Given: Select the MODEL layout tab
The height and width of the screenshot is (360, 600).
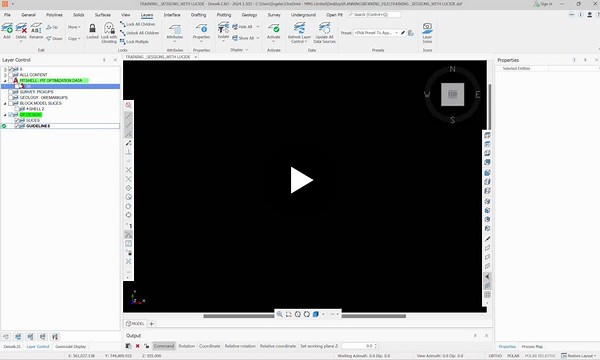Looking at the screenshot, I should click(135, 324).
